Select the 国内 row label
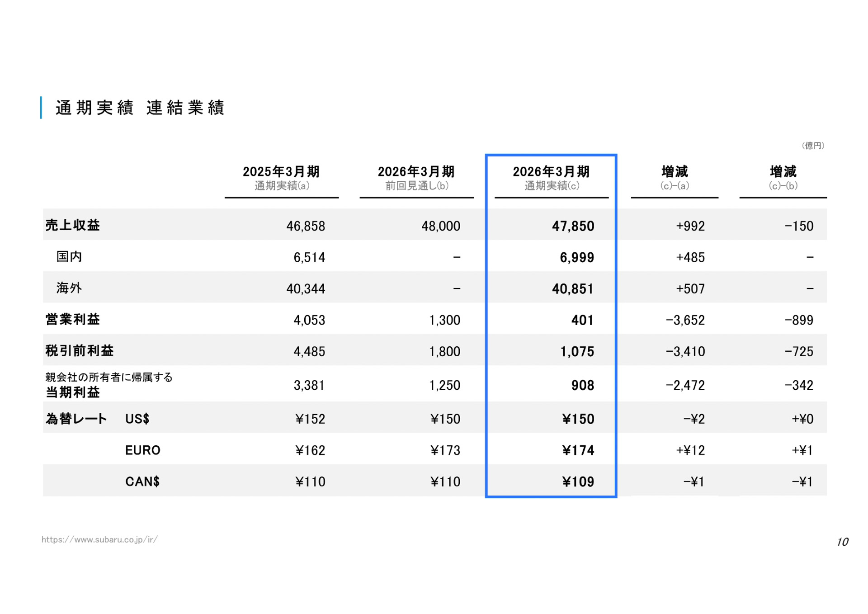Screen dimensions: 868x614 click(69, 257)
